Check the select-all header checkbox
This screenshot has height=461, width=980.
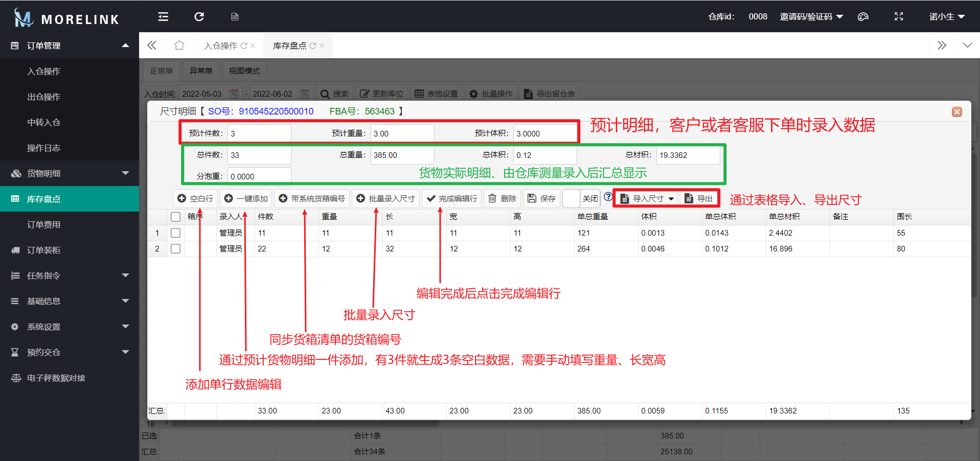pyautogui.click(x=176, y=217)
